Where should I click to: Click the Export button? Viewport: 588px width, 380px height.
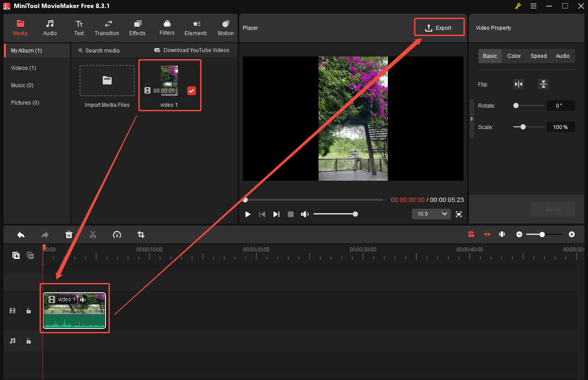(439, 27)
